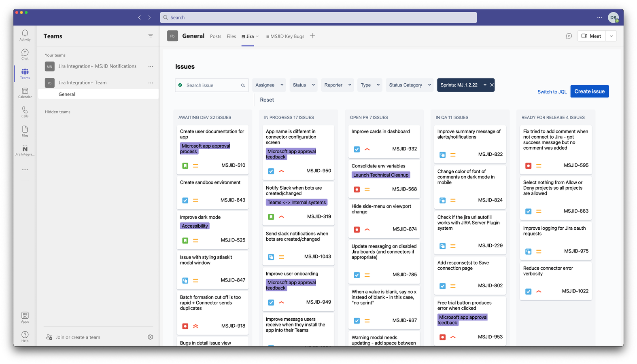Open the Help icon
The width and height of the screenshot is (637, 364).
tap(25, 336)
